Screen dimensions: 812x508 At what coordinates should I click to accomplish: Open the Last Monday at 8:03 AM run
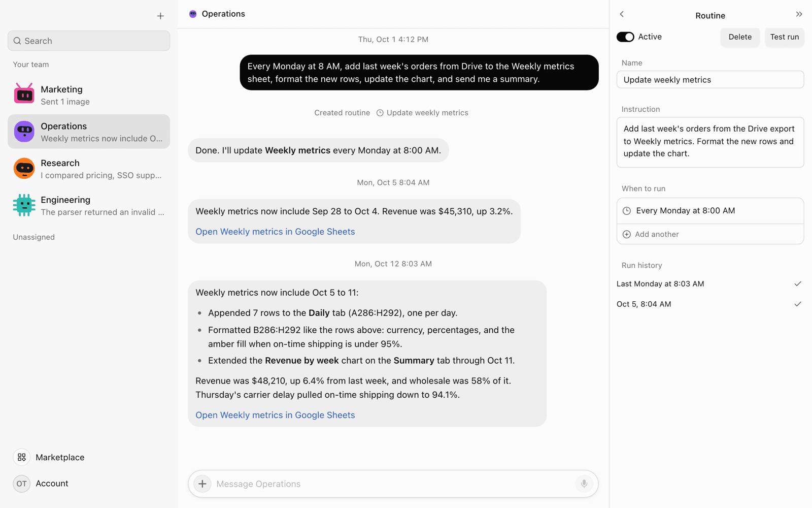pyautogui.click(x=710, y=284)
